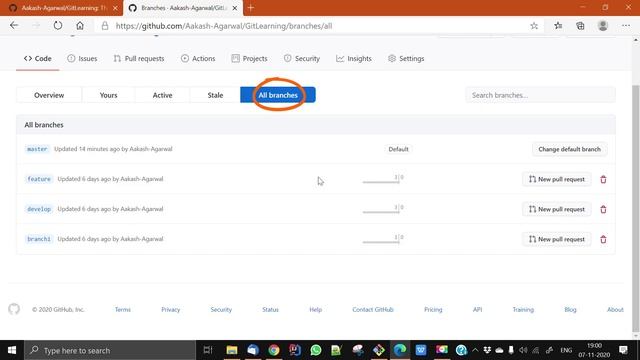Select the All branches filter
640x360 pixels.
click(x=278, y=95)
